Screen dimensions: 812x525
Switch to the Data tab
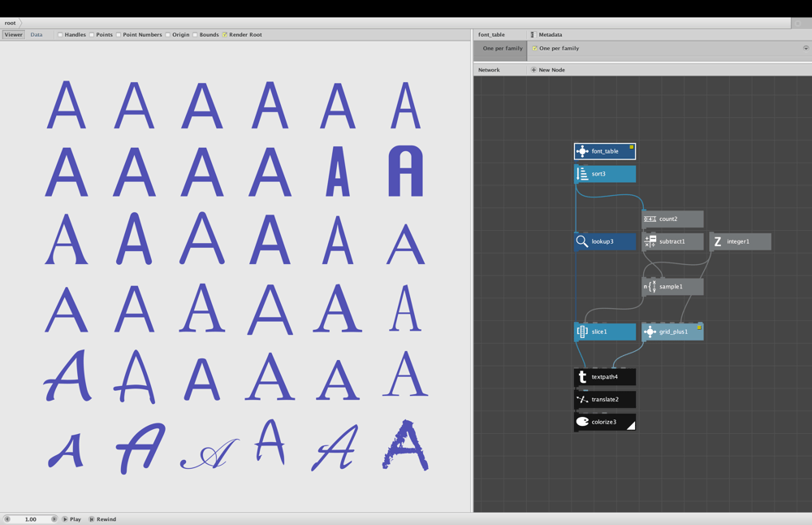click(37, 35)
